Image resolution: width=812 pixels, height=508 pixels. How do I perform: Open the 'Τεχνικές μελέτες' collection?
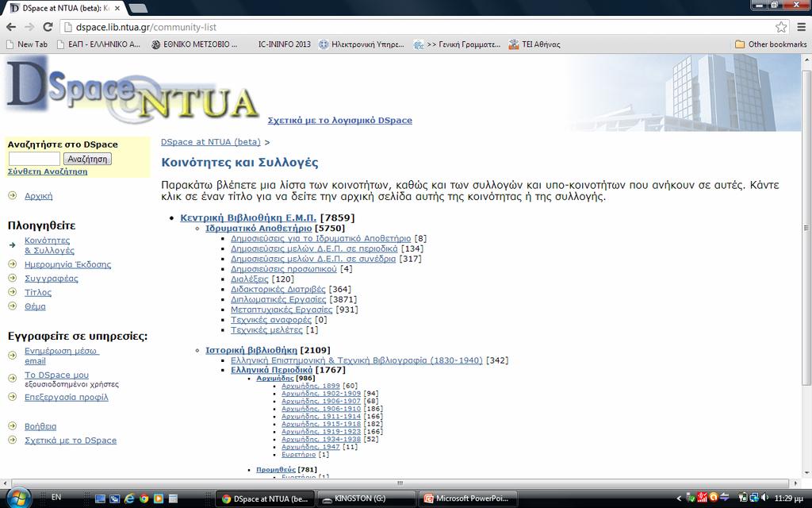coord(266,329)
